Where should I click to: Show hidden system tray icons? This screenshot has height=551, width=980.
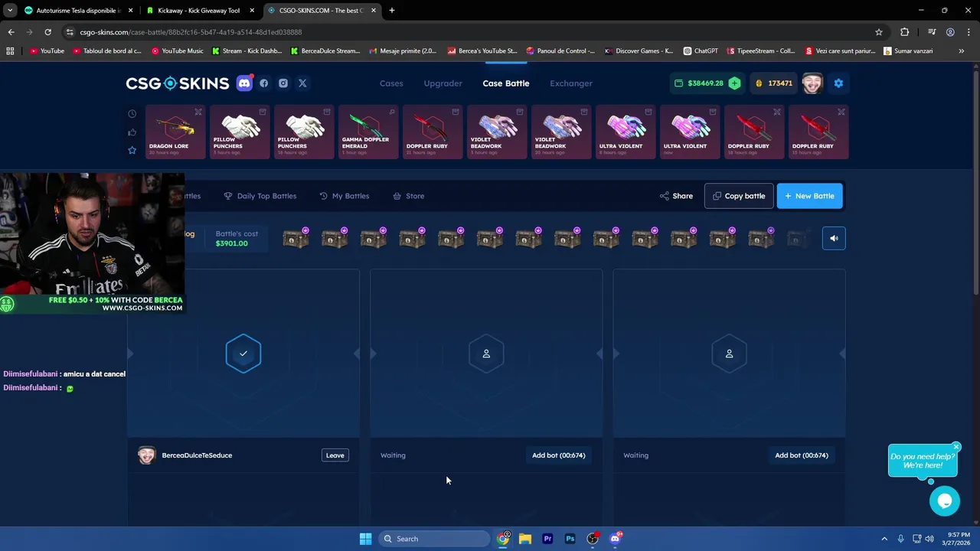coord(884,539)
